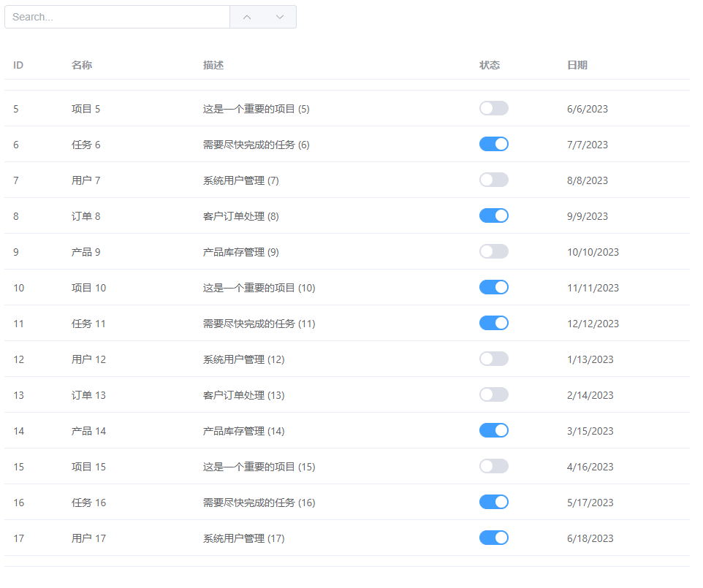This screenshot has height=588, width=703.
Task: Turn off the status switch for 产品 14
Action: pos(493,431)
